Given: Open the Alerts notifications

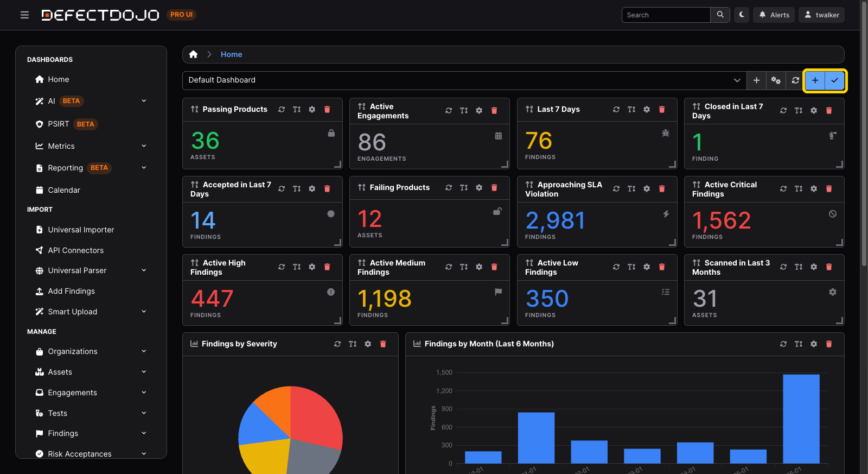Looking at the screenshot, I should tap(774, 15).
